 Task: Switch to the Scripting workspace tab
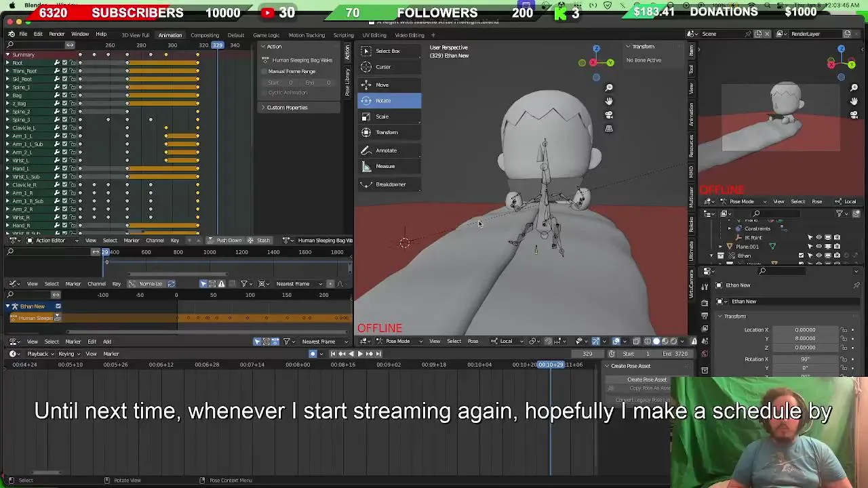click(x=343, y=35)
